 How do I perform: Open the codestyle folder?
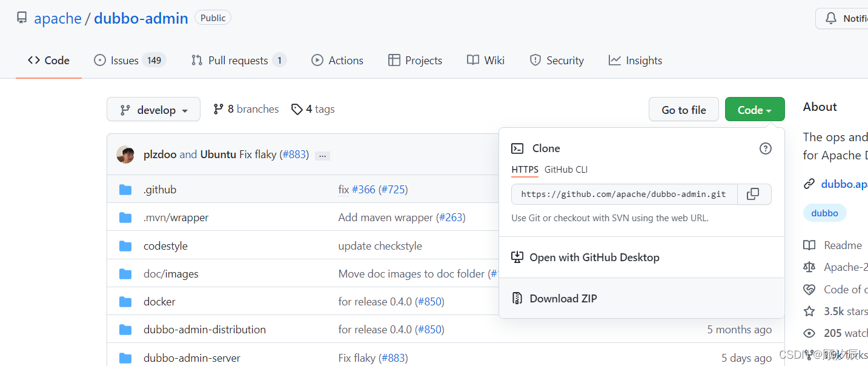coord(165,246)
